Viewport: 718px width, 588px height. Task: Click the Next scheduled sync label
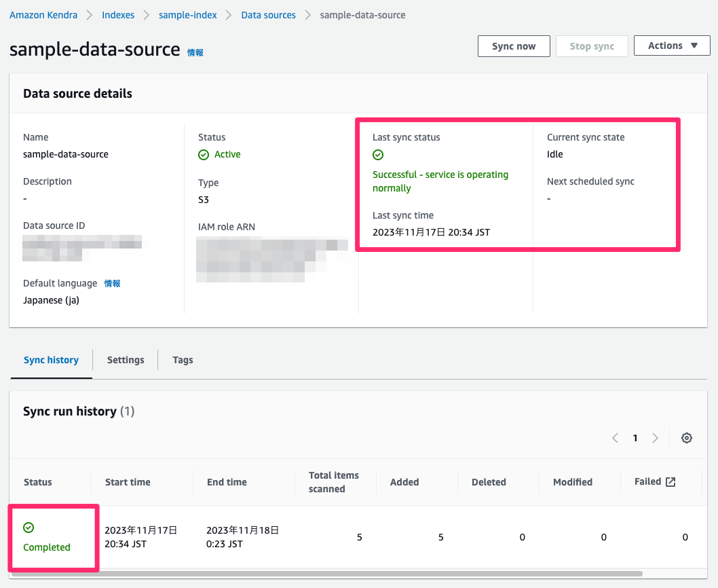pos(590,181)
